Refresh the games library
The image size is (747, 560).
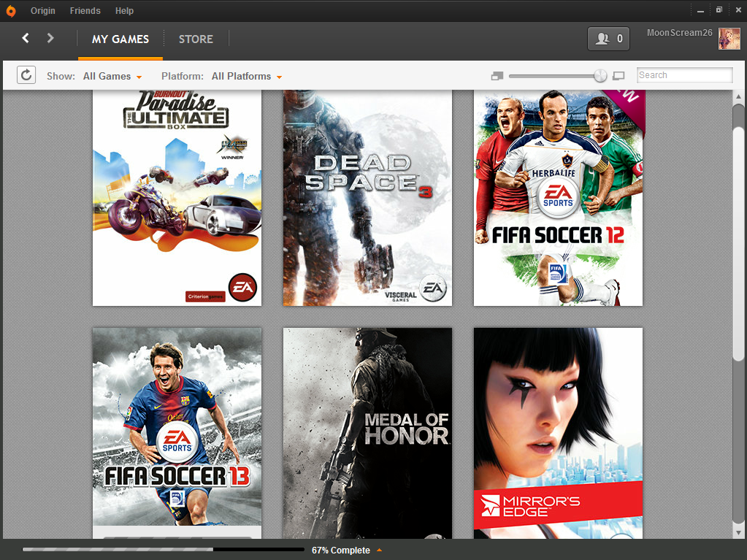click(26, 75)
